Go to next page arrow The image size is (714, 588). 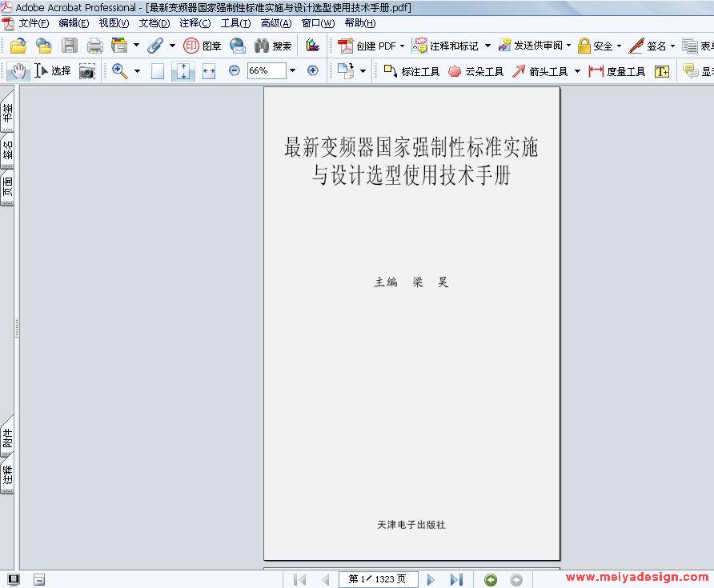click(x=431, y=580)
